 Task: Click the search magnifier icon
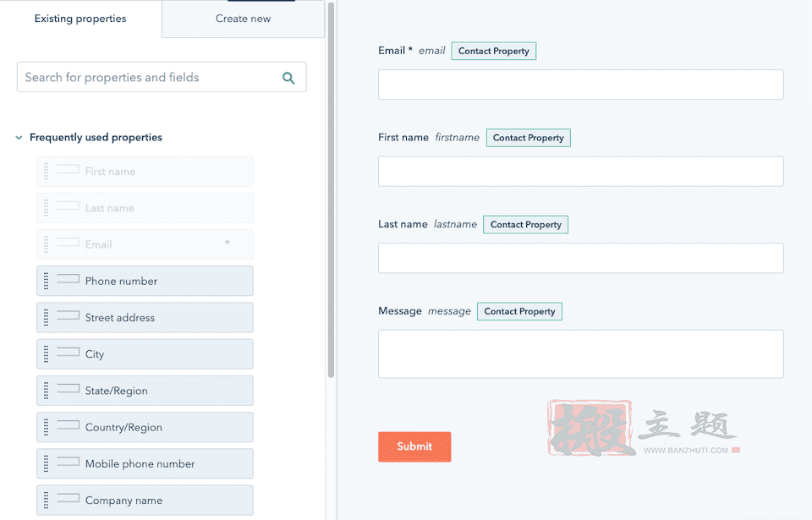(288, 78)
